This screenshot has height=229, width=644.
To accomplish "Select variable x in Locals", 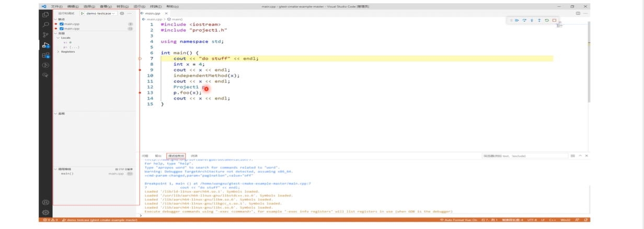I will pos(68,42).
